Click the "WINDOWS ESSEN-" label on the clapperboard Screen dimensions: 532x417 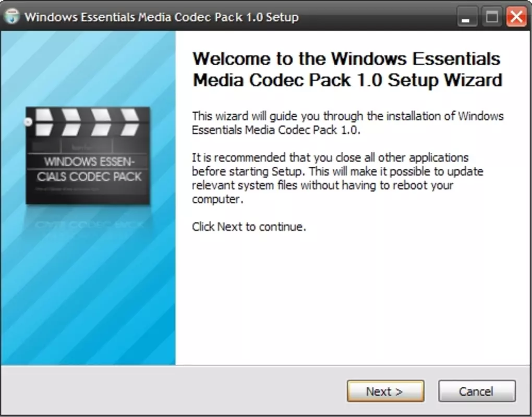pos(90,162)
